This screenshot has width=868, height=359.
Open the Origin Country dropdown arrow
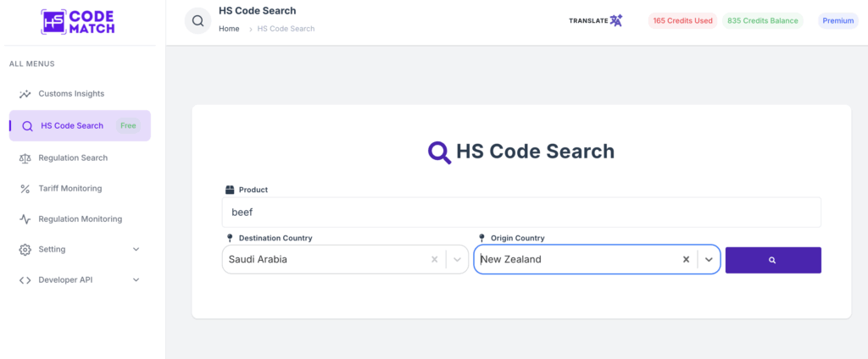pos(709,259)
